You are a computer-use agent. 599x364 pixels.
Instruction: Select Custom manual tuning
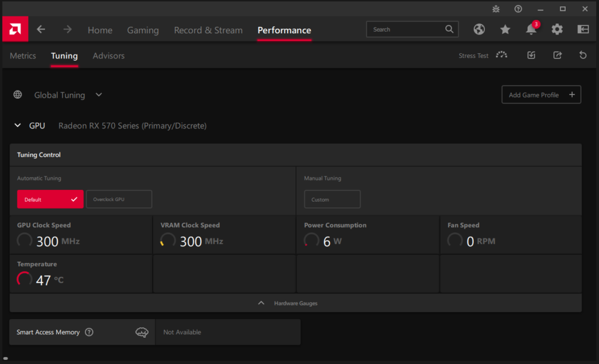pos(332,199)
